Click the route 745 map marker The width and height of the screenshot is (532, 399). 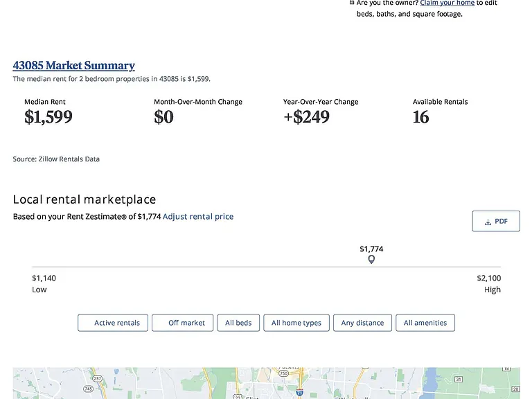click(x=89, y=389)
